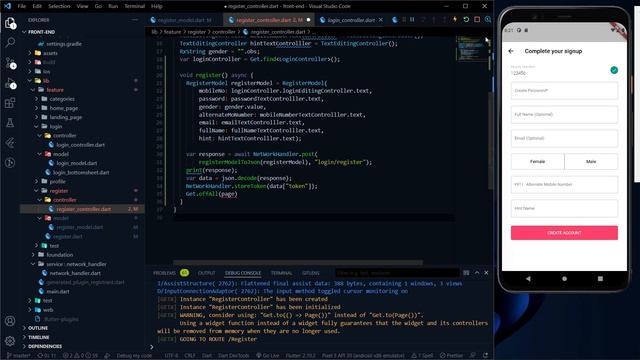
Task: Click the Prettier status bar item
Action: coord(451,356)
